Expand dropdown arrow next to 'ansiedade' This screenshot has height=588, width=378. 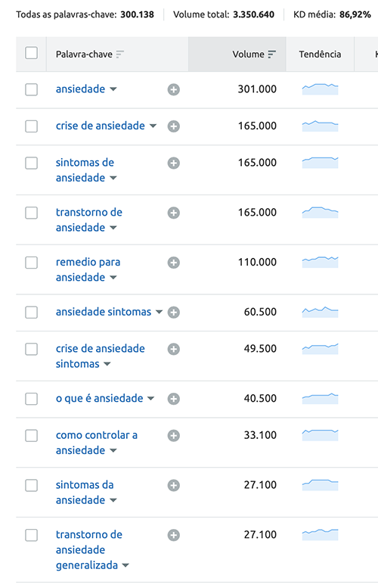(113, 89)
